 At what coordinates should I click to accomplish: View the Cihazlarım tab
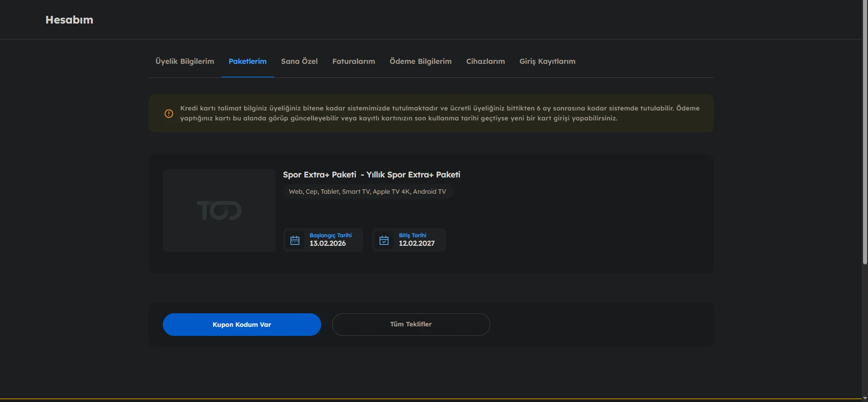tap(486, 62)
